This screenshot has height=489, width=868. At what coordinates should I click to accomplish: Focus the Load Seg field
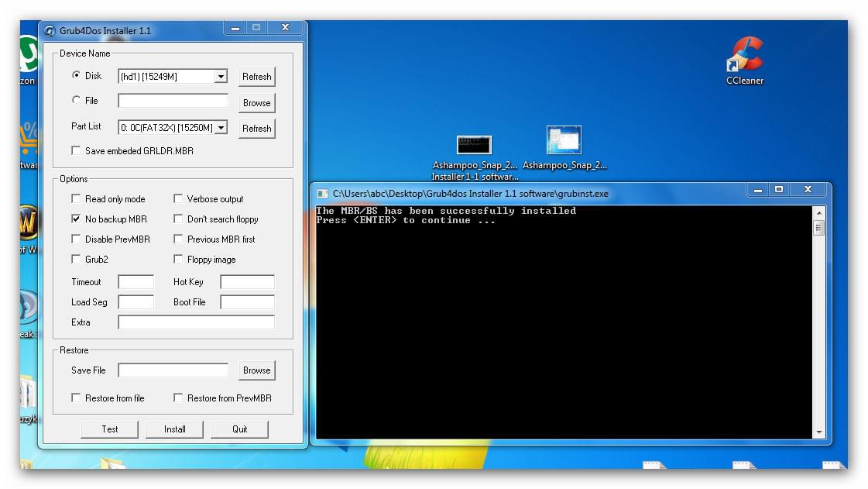coord(136,301)
